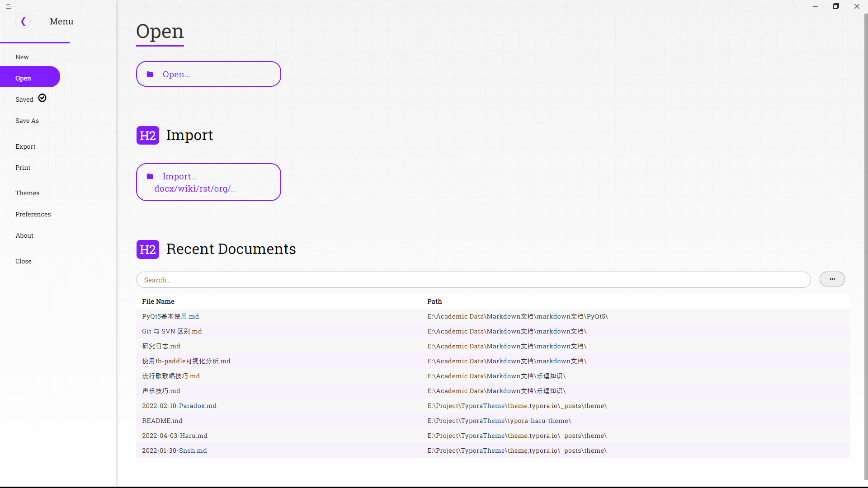Click the hamburger icon in the title bar
This screenshot has height=488, width=868.
(x=9, y=6)
